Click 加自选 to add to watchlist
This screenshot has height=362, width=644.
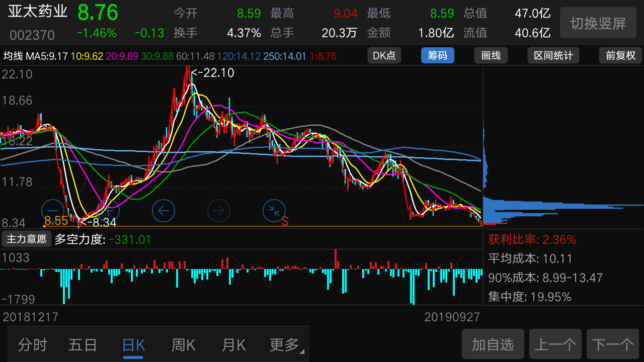tap(493, 344)
